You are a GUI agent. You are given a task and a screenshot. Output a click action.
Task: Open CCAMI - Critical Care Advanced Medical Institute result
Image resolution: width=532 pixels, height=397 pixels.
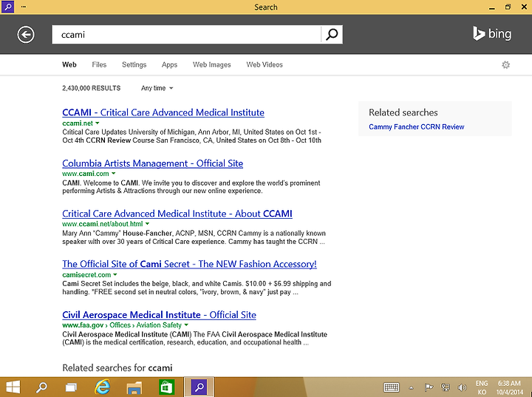point(163,112)
